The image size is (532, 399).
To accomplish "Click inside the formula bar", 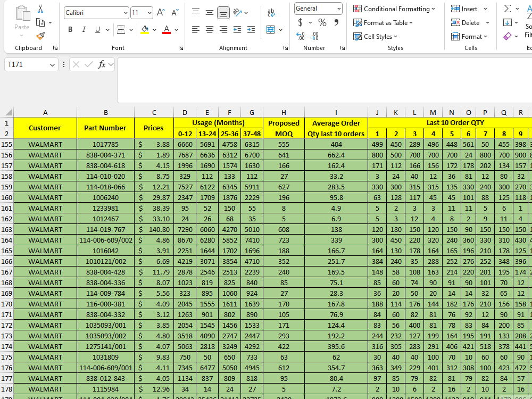I will [325, 80].
